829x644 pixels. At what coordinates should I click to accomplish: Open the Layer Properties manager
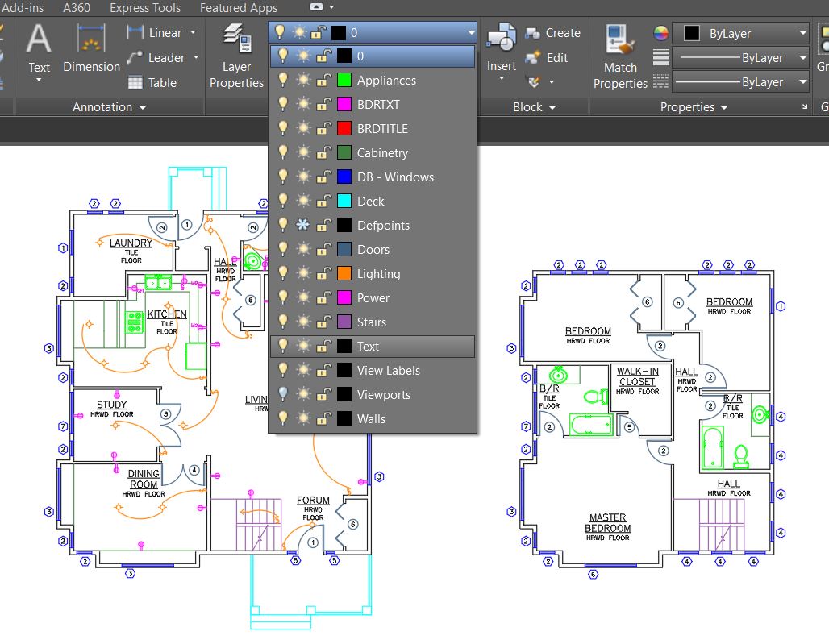(x=236, y=39)
